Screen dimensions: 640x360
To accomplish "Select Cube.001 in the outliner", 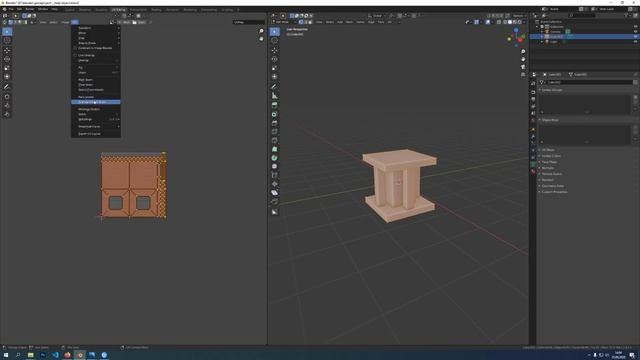I will 556,36.
